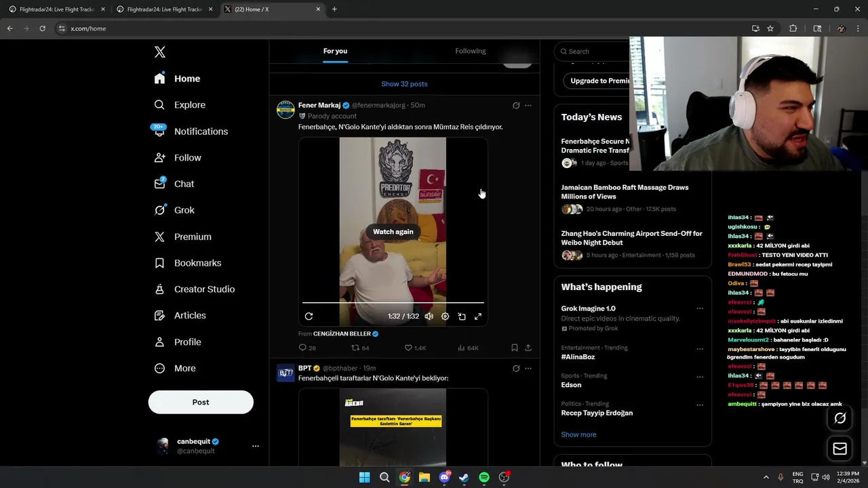Reload the page in Chrome
868x488 pixels.
(x=42, y=28)
